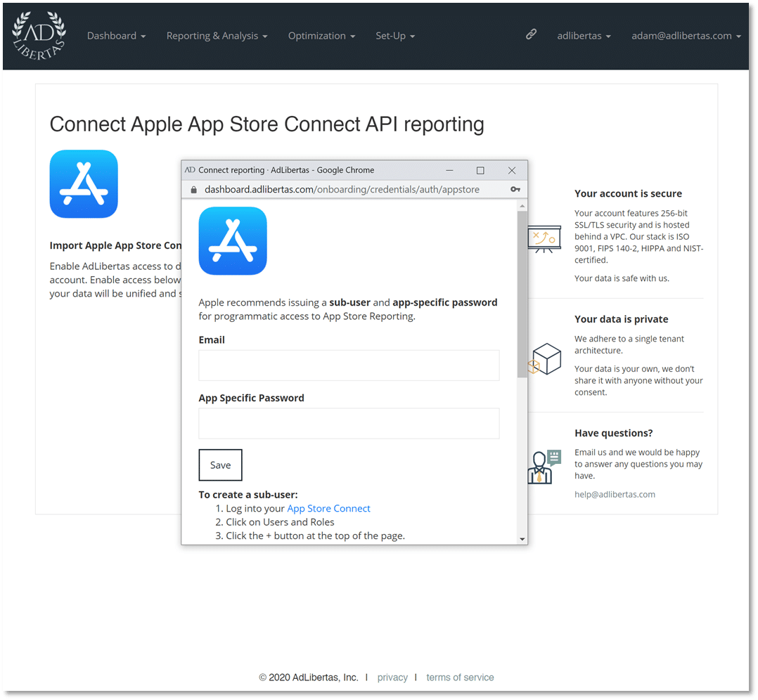This screenshot has height=700, width=758.
Task: Click the link chain icon in the navbar
Action: [x=531, y=34]
